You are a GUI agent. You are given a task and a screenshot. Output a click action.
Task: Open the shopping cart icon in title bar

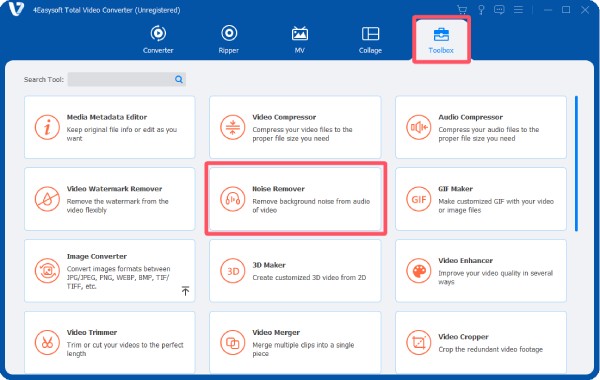(x=462, y=10)
